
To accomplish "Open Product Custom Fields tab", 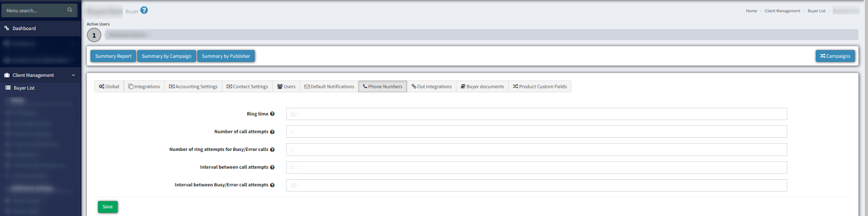I will pos(540,86).
